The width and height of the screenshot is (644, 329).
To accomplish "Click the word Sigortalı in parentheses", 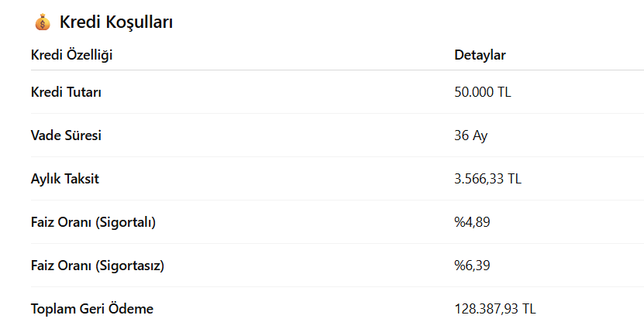I will point(126,222).
